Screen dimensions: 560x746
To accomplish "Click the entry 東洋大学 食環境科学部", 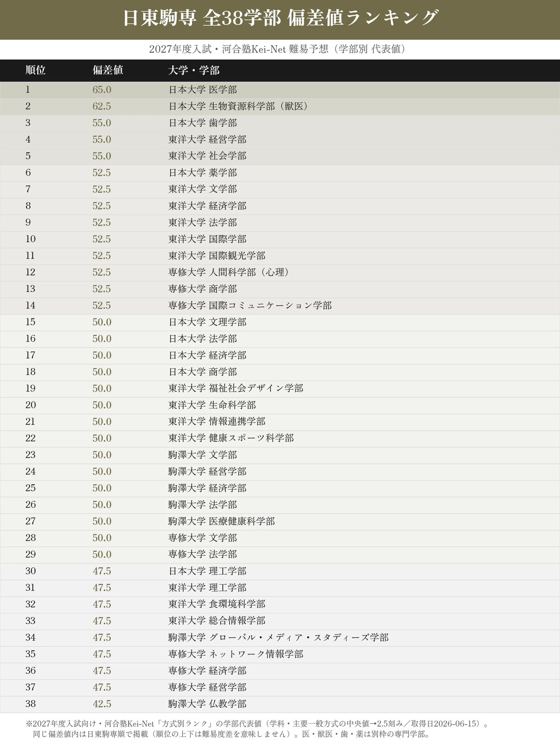I will pyautogui.click(x=217, y=604).
